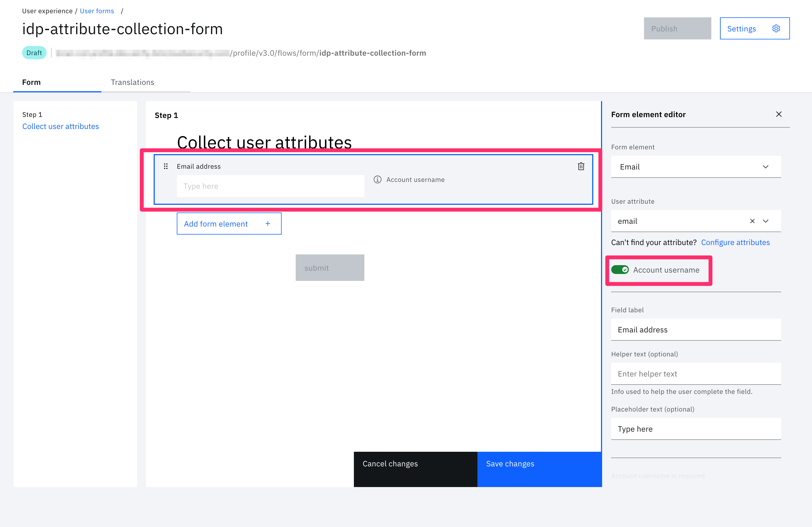Focus the Helper text input field
The width and height of the screenshot is (812, 527).
pyautogui.click(x=696, y=374)
